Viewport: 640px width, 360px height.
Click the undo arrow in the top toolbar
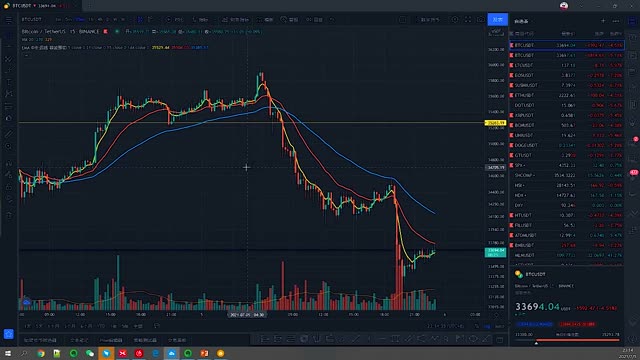[332, 20]
